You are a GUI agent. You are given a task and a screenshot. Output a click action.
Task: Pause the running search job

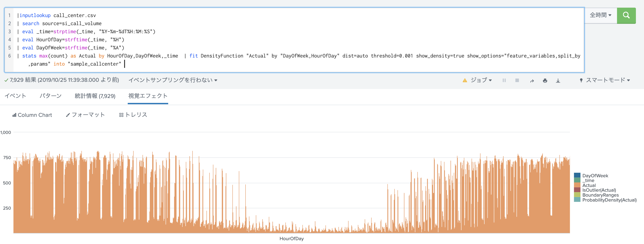coord(504,80)
